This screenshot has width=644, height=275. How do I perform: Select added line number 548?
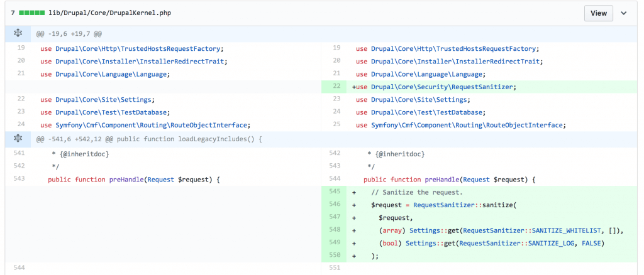click(334, 230)
